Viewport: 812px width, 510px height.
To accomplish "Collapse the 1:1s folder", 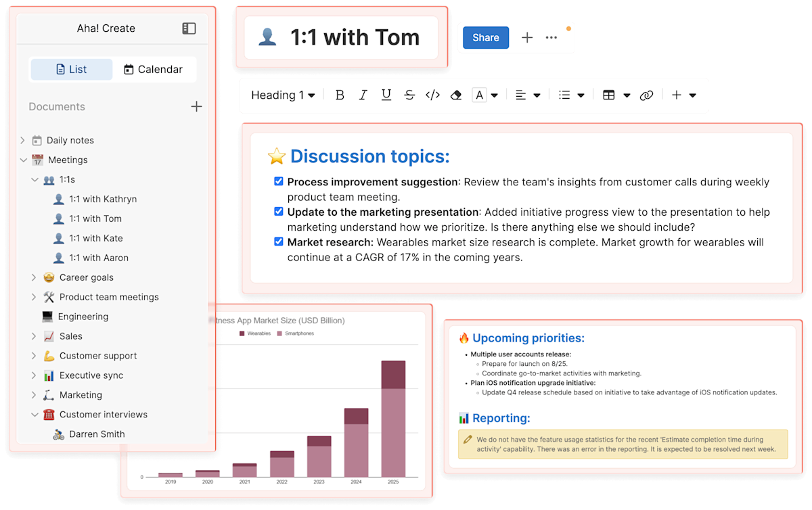I will click(35, 180).
